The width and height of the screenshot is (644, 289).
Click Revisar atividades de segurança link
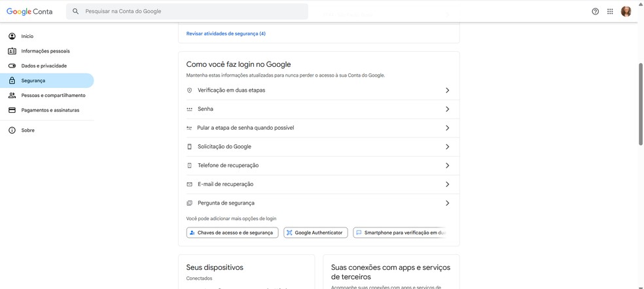[226, 33]
